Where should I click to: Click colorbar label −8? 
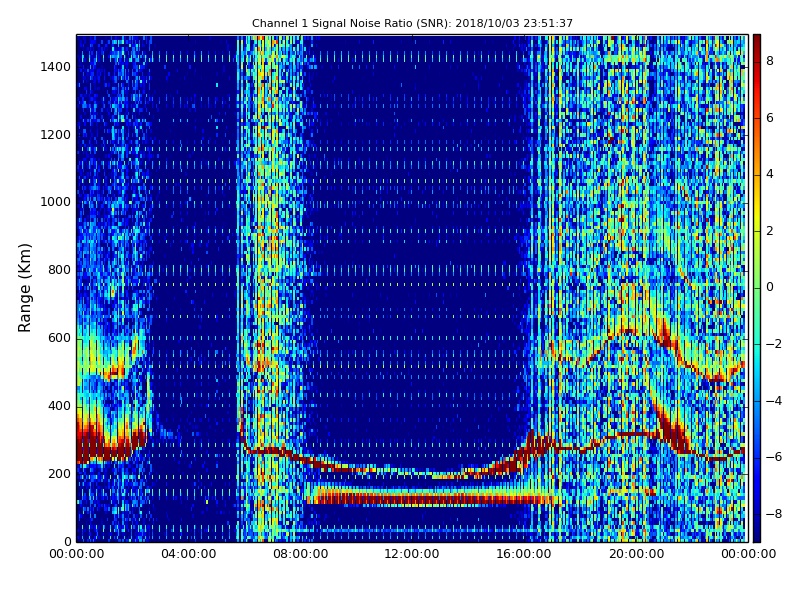click(x=774, y=514)
